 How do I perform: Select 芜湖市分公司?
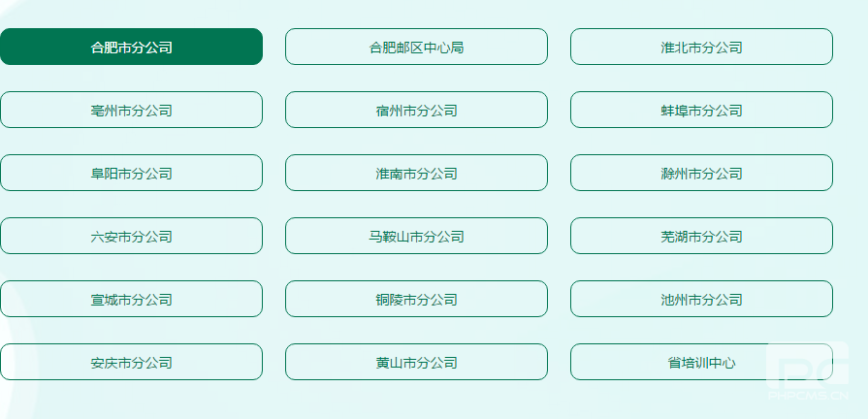tap(701, 236)
